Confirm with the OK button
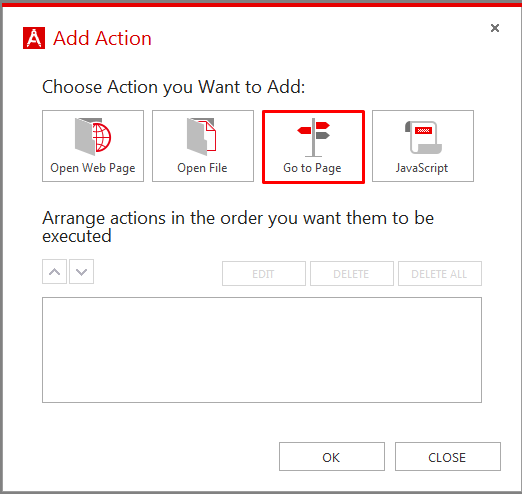Image resolution: width=522 pixels, height=494 pixels. tap(332, 457)
